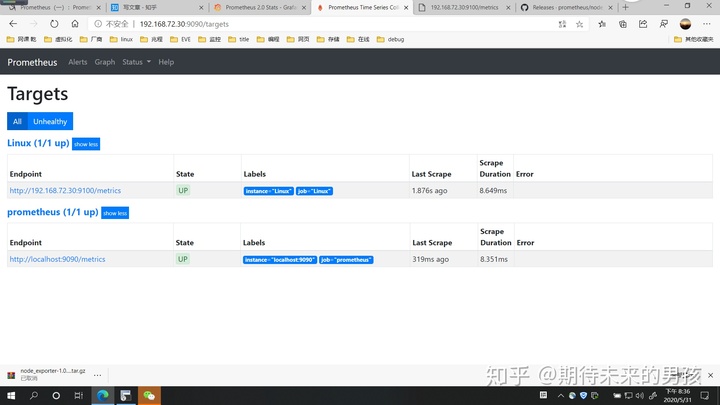The width and height of the screenshot is (720, 405).
Task: Open the localhost:9090/metrics endpoint link
Action: pos(57,259)
